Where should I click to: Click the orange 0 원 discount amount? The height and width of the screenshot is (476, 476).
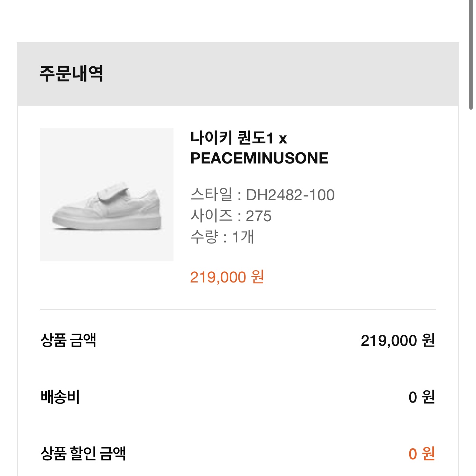(x=422, y=454)
